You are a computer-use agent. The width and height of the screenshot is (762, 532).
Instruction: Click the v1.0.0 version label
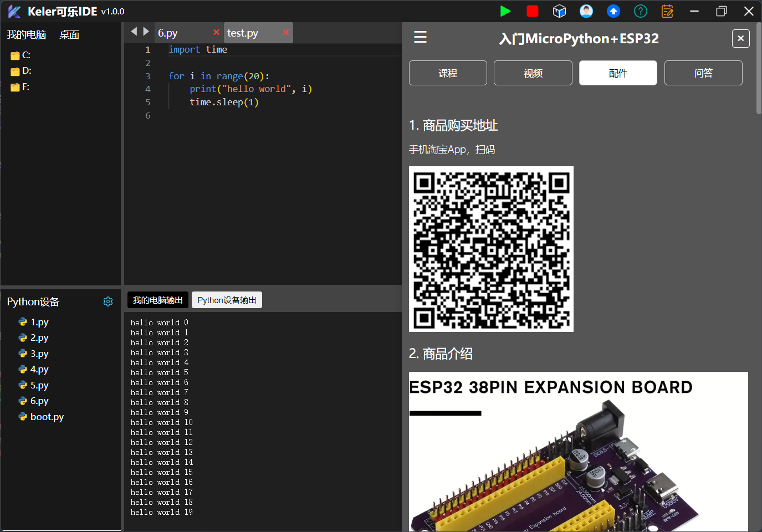(112, 12)
